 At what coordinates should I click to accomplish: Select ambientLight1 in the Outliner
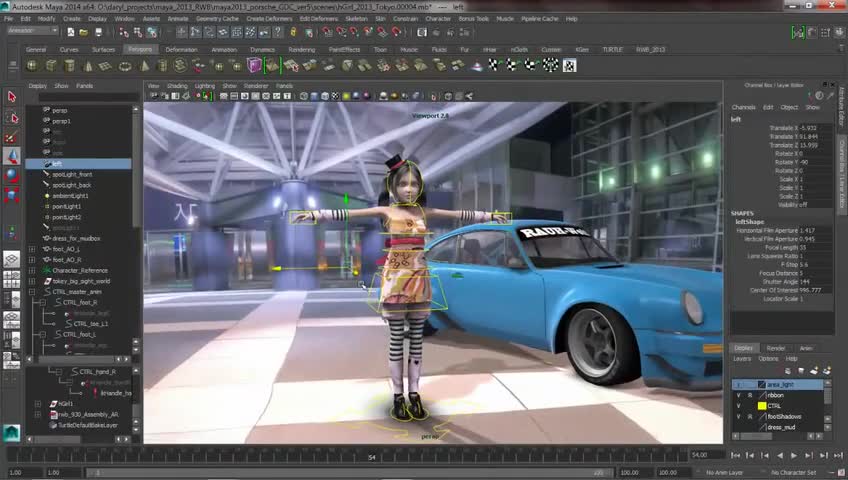pyautogui.click(x=70, y=196)
